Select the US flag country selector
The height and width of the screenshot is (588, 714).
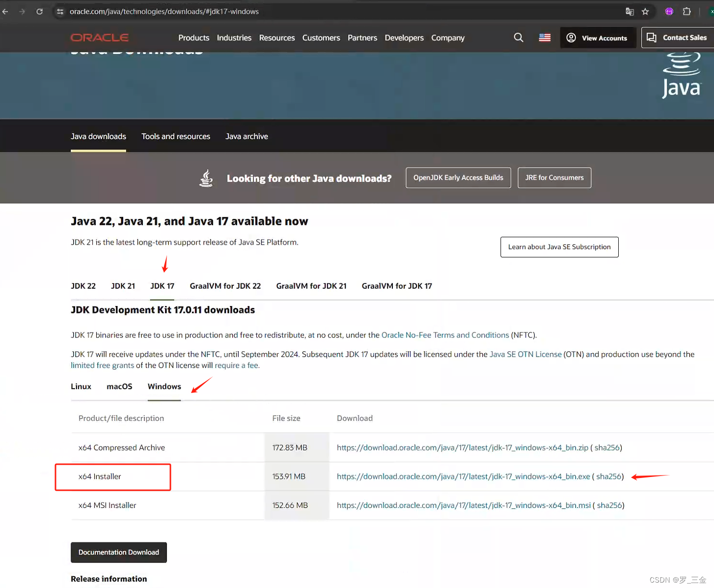(545, 37)
